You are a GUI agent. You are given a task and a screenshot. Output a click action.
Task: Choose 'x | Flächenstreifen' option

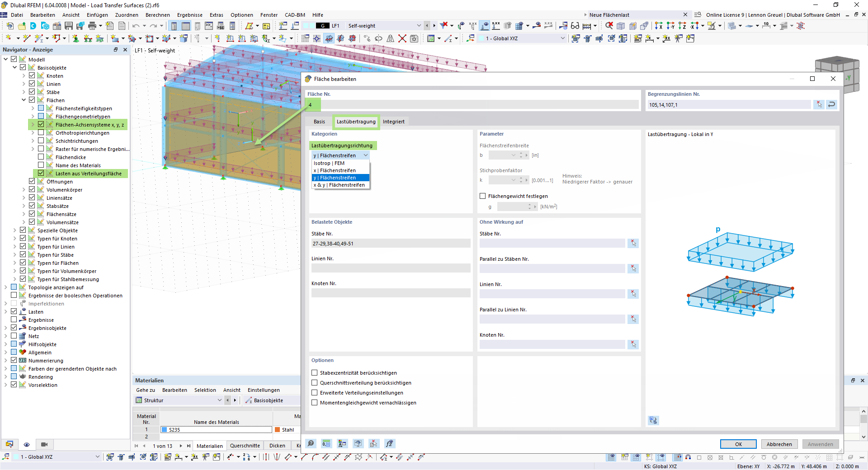[341, 170]
